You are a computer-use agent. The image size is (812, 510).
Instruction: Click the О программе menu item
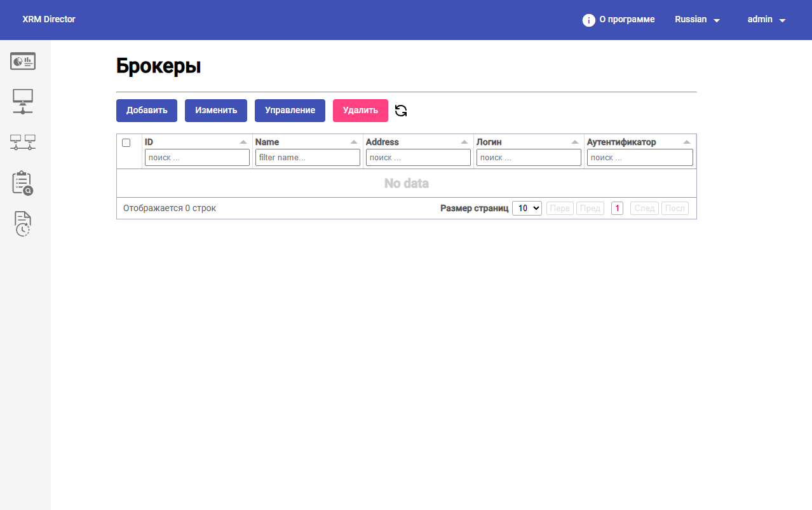tap(626, 20)
